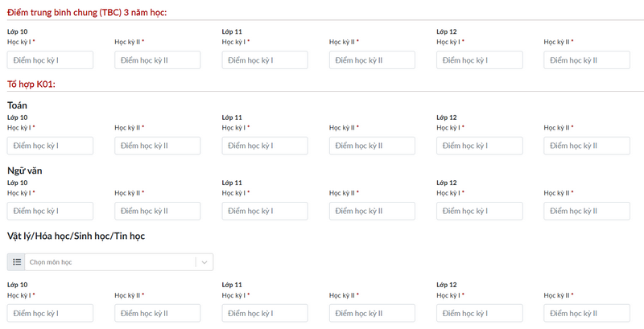
Task: Click elective subject Lớp 11 Học kỳ I field
Action: pos(265,313)
